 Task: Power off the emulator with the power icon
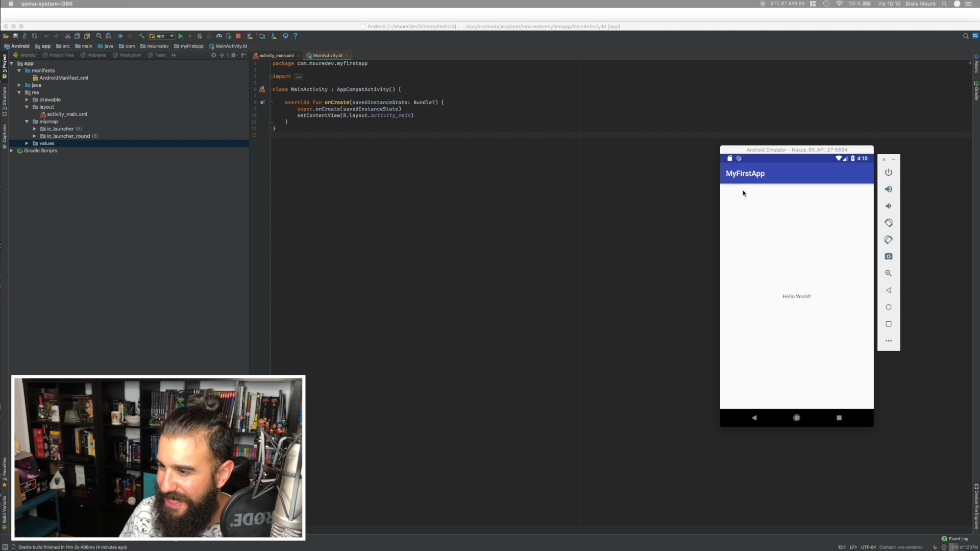(888, 173)
